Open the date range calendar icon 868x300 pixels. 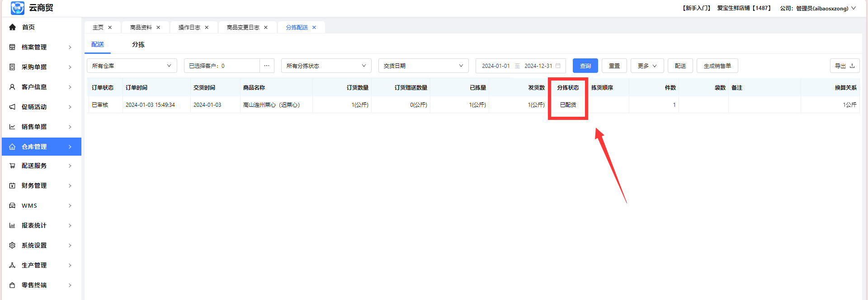click(558, 66)
